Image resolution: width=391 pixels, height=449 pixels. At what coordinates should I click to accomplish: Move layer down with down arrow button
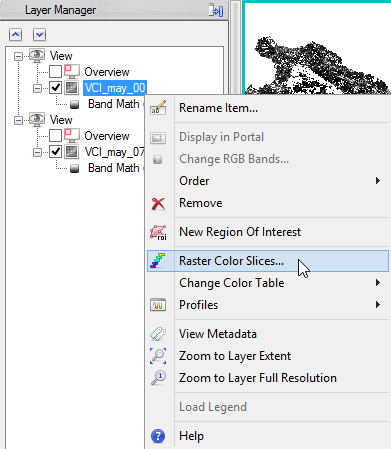(39, 34)
